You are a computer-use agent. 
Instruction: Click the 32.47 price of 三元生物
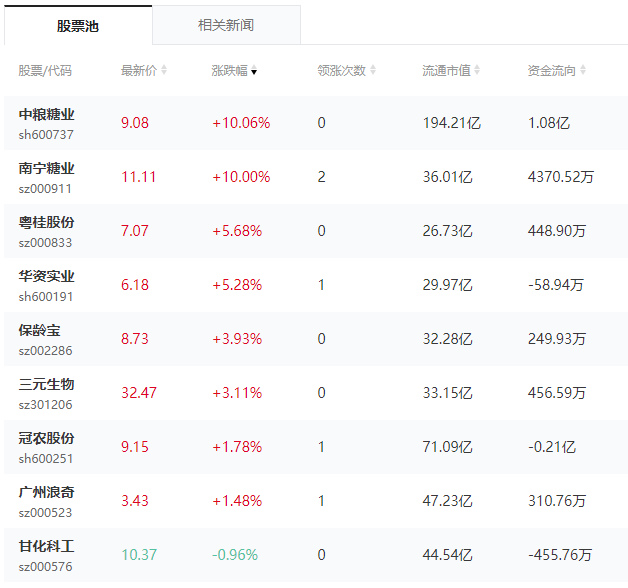[138, 393]
